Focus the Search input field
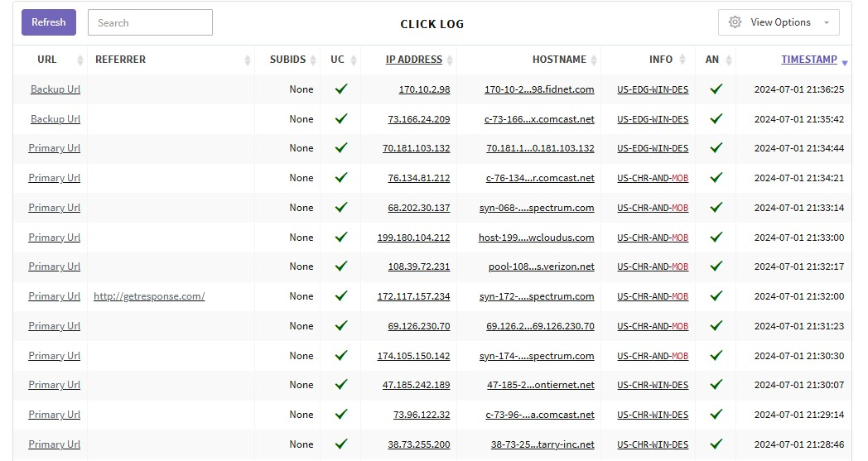The width and height of the screenshot is (868, 461). click(x=150, y=22)
